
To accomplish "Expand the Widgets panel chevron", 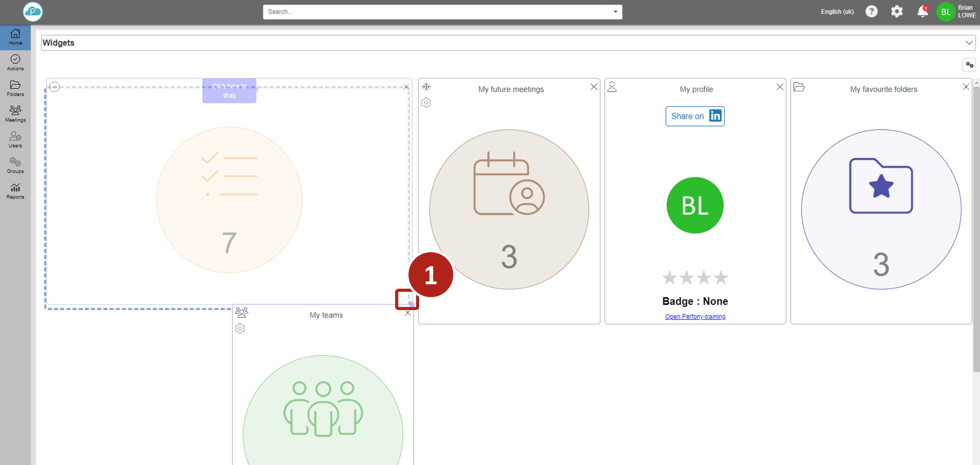I will click(968, 43).
